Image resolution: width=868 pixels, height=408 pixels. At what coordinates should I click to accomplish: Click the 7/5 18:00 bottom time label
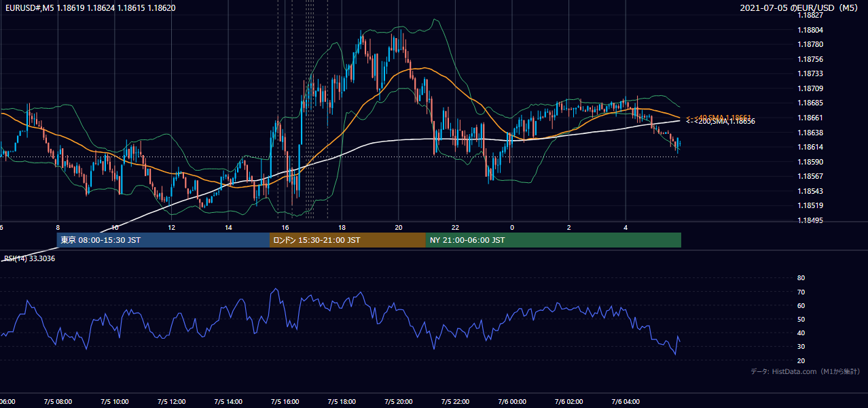click(342, 402)
